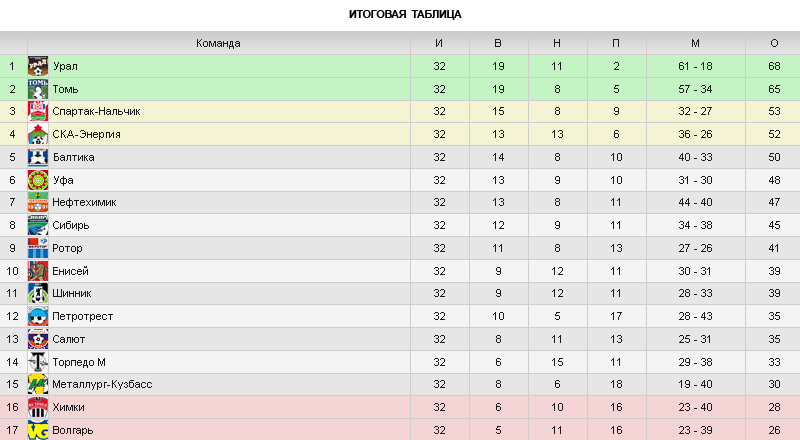Click the Торпедо М team logo

click(x=38, y=362)
